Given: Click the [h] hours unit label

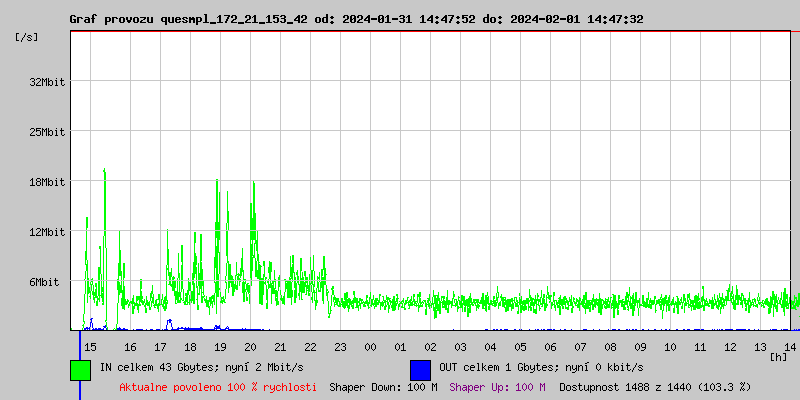Looking at the screenshot, I should [778, 356].
